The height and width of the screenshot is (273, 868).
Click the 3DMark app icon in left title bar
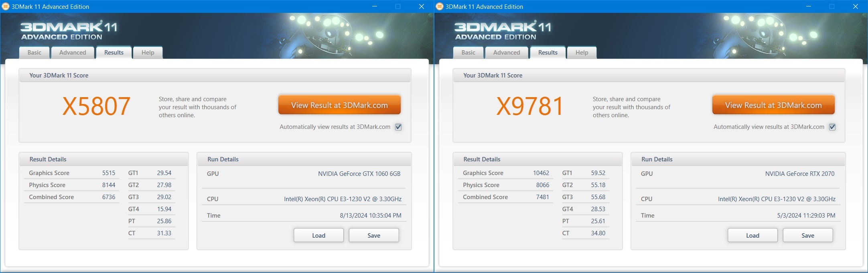[x=6, y=6]
